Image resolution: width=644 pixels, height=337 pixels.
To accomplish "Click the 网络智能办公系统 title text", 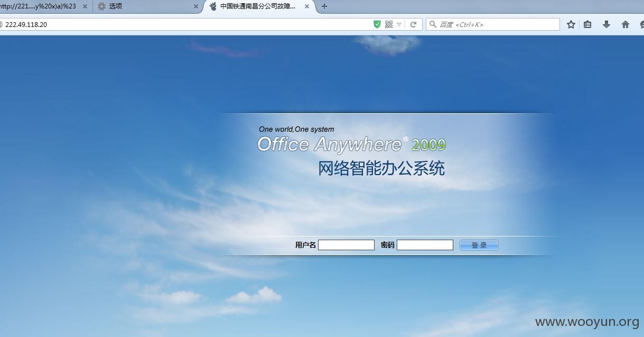I will click(381, 168).
